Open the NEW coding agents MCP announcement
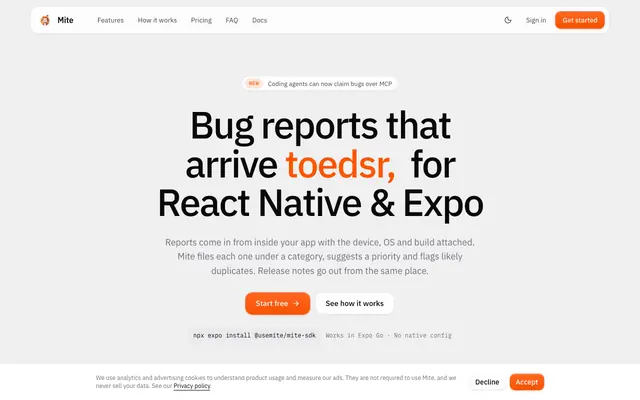The width and height of the screenshot is (640, 400). point(320,84)
